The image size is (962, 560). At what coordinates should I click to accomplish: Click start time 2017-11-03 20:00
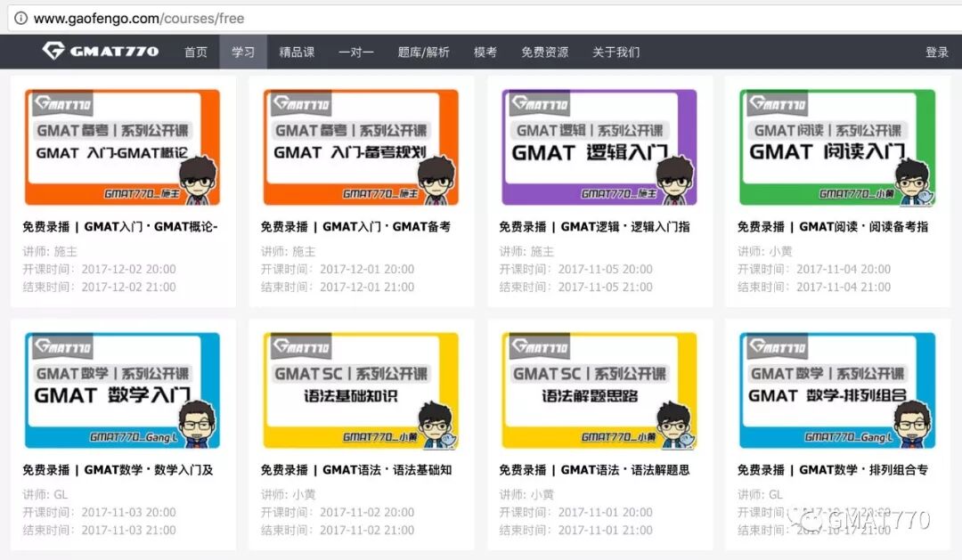click(129, 512)
